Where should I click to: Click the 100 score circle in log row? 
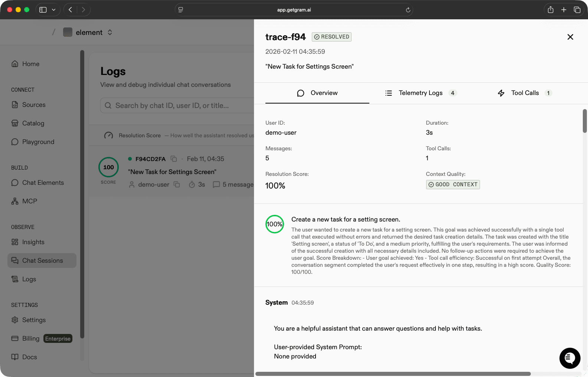pos(108,167)
